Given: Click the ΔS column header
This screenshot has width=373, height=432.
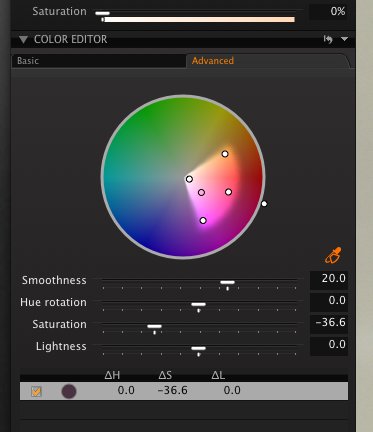Looking at the screenshot, I should coord(165,375).
